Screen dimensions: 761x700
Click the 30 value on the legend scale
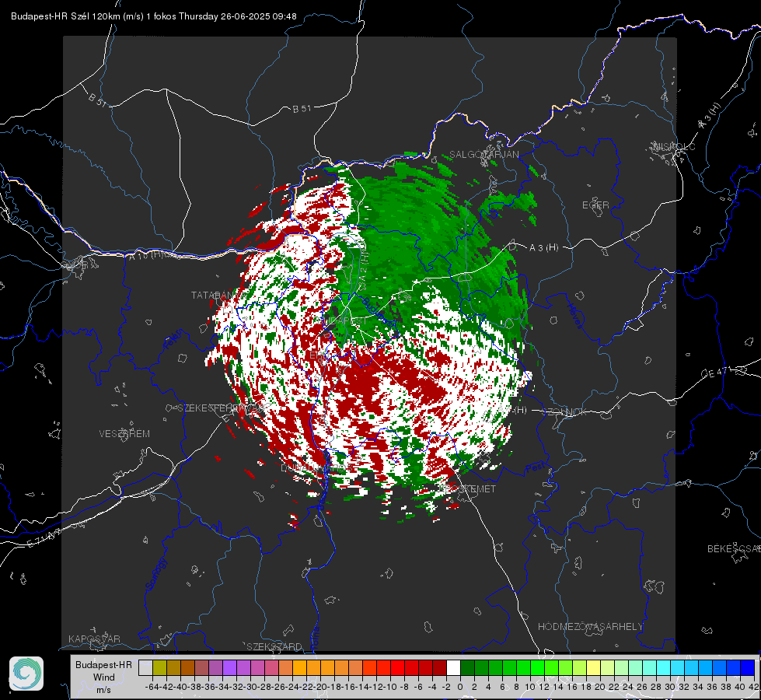tap(670, 687)
